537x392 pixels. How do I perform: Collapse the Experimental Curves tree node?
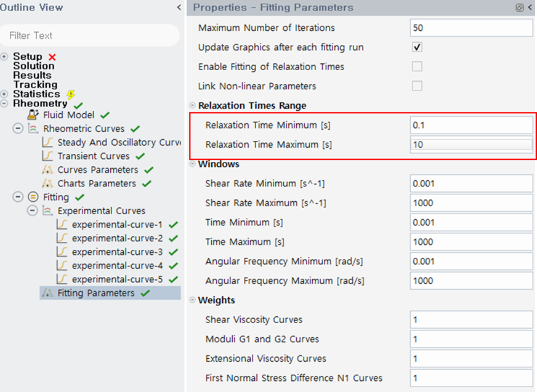click(x=33, y=211)
